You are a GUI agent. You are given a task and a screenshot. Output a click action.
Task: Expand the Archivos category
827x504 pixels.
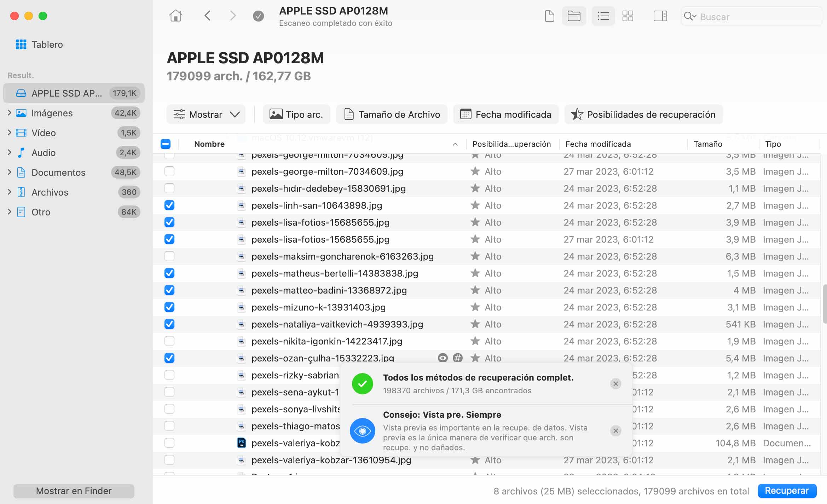9,192
